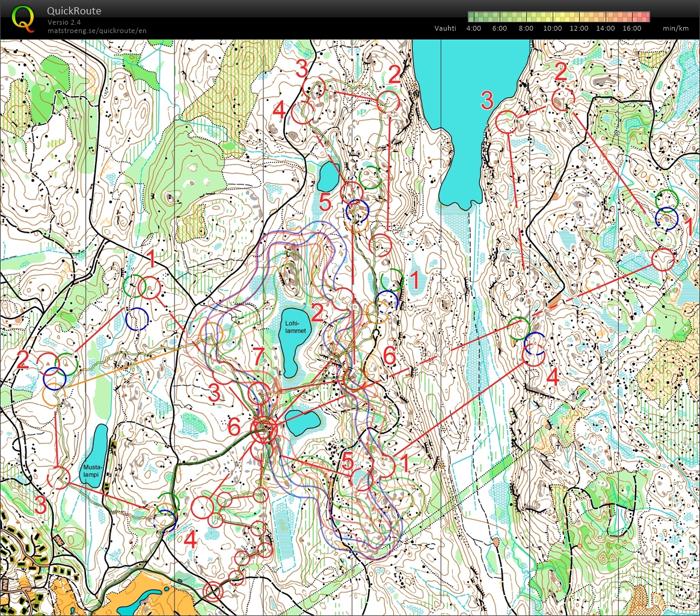The width and height of the screenshot is (700, 616).
Task: Click the red number 7 beside Lohi-lammet
Action: click(x=258, y=356)
